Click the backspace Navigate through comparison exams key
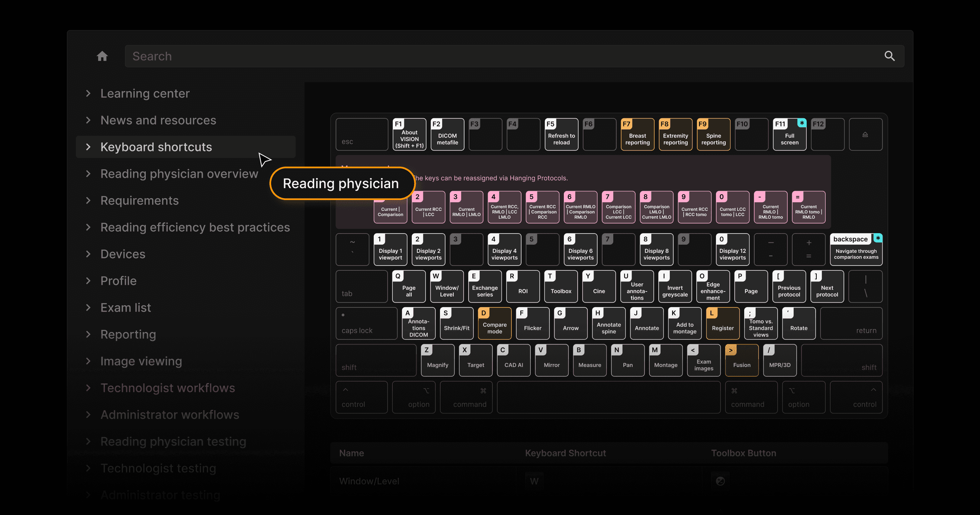This screenshot has width=980, height=515. tap(856, 250)
